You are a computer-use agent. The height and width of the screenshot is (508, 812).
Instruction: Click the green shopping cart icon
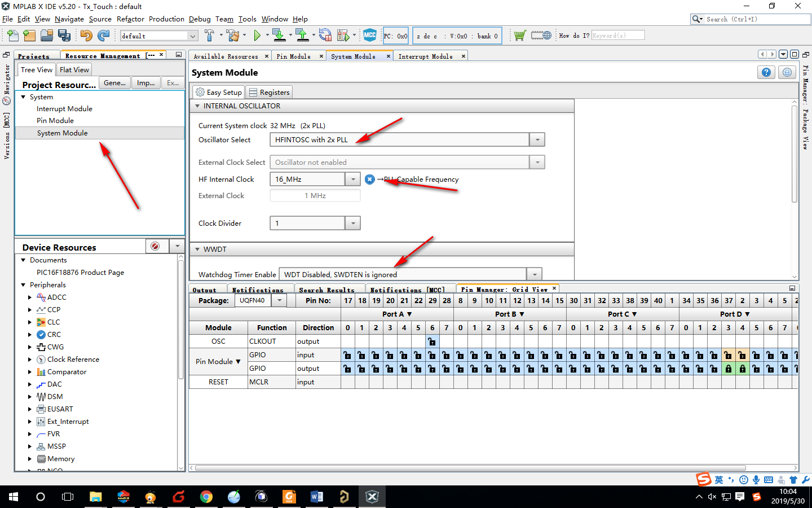click(520, 36)
